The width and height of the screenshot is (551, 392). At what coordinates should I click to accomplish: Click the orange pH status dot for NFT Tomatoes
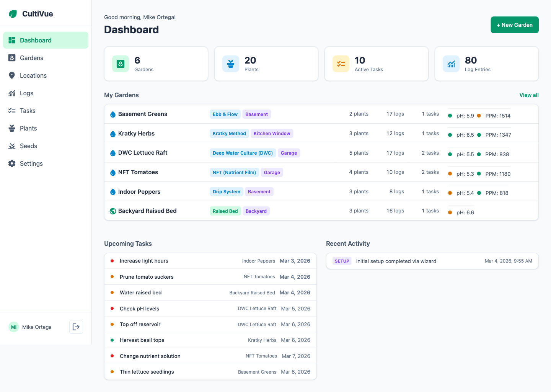450,174
